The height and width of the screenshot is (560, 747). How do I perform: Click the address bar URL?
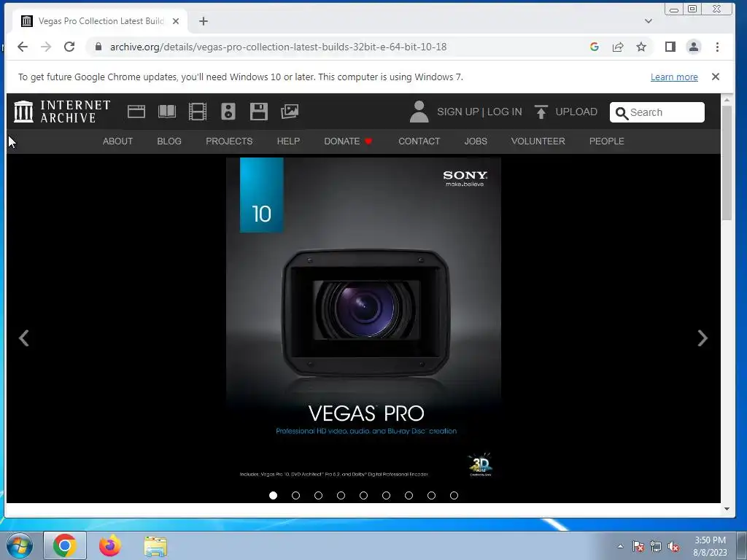[x=278, y=47]
